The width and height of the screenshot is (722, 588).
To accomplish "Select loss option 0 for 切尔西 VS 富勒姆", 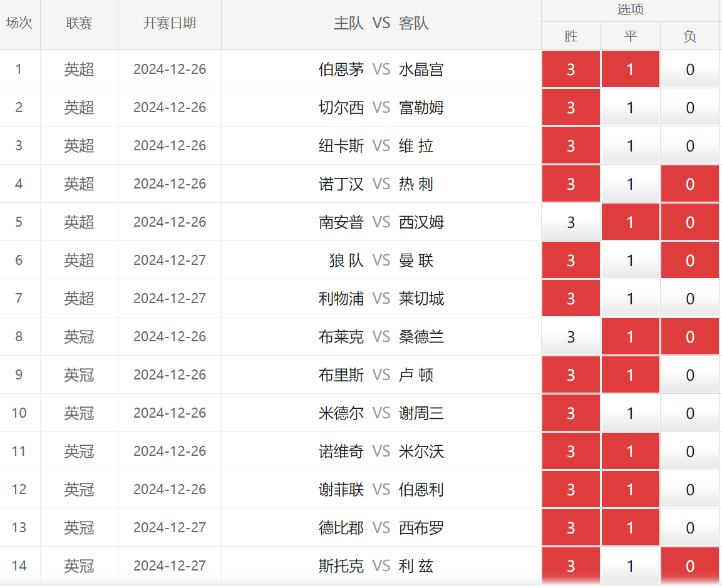I will pos(690,107).
